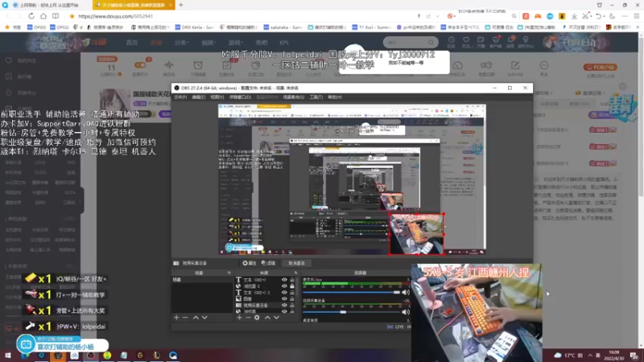Screen dimensions: 644x362
Task: Toggle visibility of 文本 (GDI+) 2 source
Action: click(x=284, y=293)
